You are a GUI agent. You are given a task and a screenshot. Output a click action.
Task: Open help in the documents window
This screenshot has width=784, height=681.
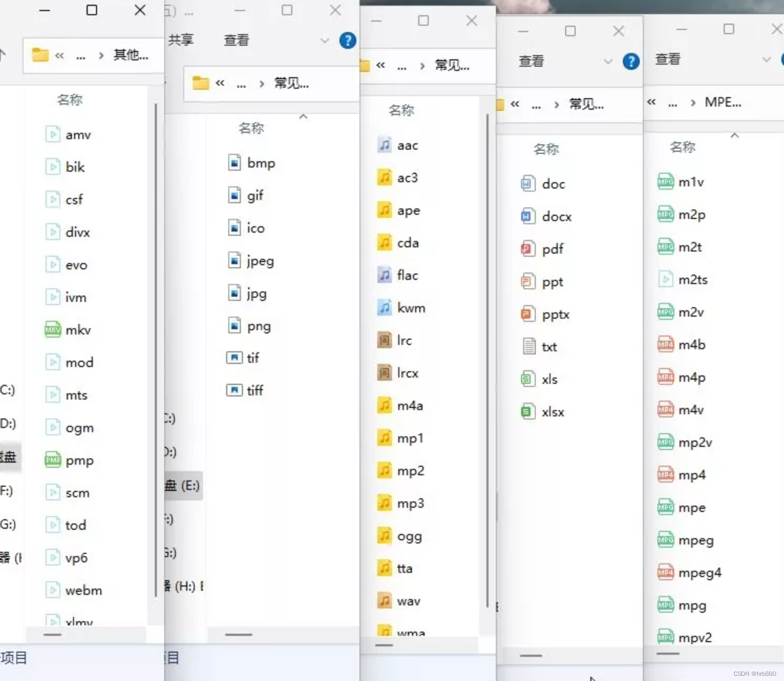(631, 61)
